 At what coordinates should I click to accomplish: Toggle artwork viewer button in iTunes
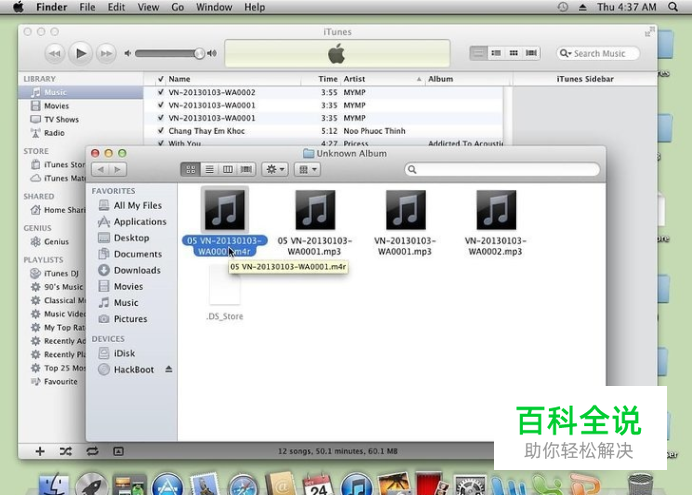click(118, 451)
